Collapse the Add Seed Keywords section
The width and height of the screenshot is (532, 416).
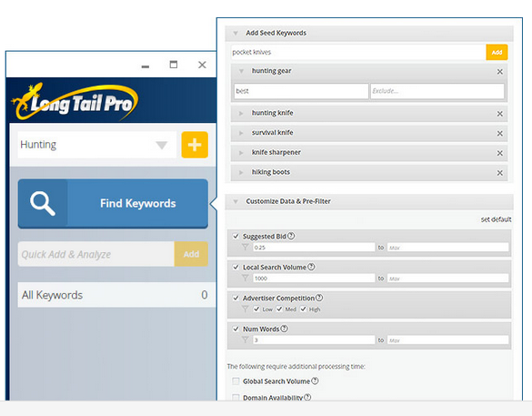coord(236,34)
